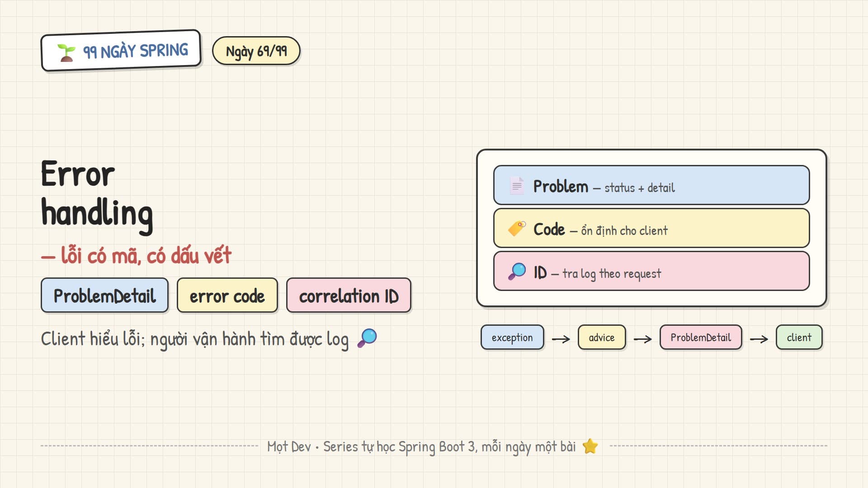
Task: Select the ProblemDetail blue tag
Action: coord(104,296)
